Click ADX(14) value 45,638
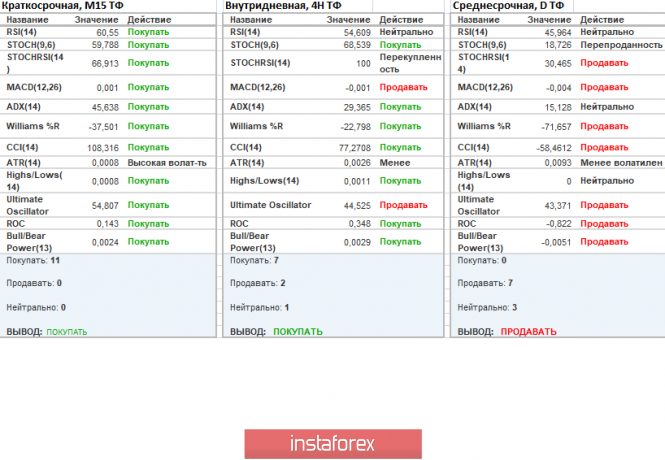The height and width of the screenshot is (460, 665). 105,107
